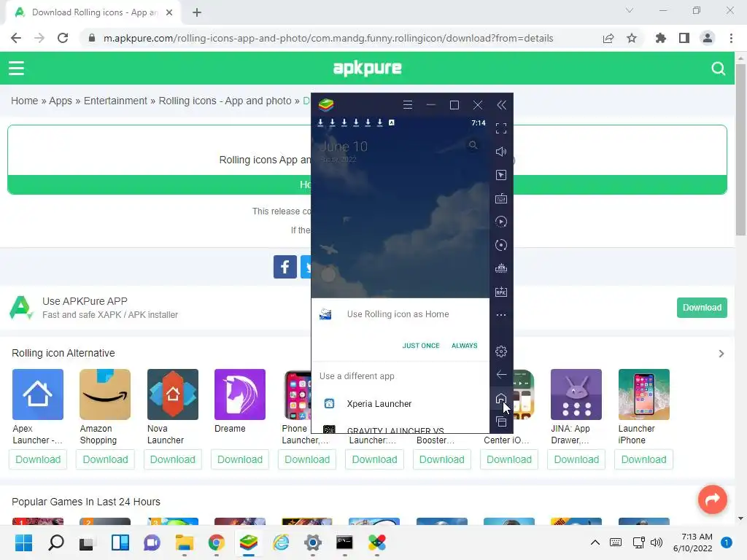Open Entertainment breadcrumb link
747x560 pixels.
point(115,101)
